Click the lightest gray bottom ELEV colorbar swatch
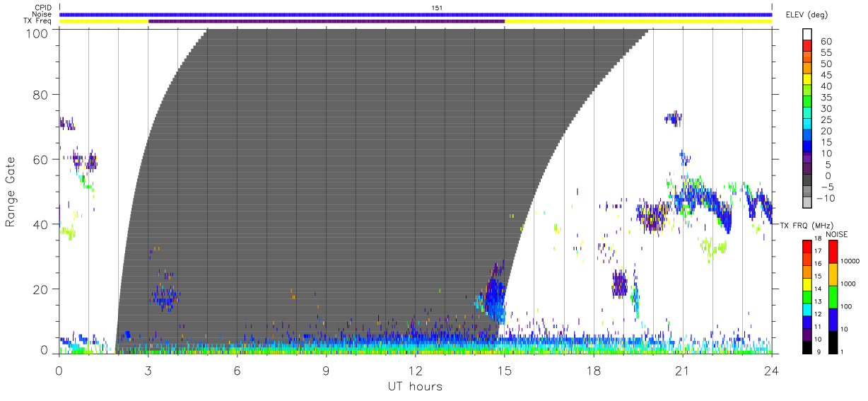This screenshot has height=401, width=868. coord(807,204)
